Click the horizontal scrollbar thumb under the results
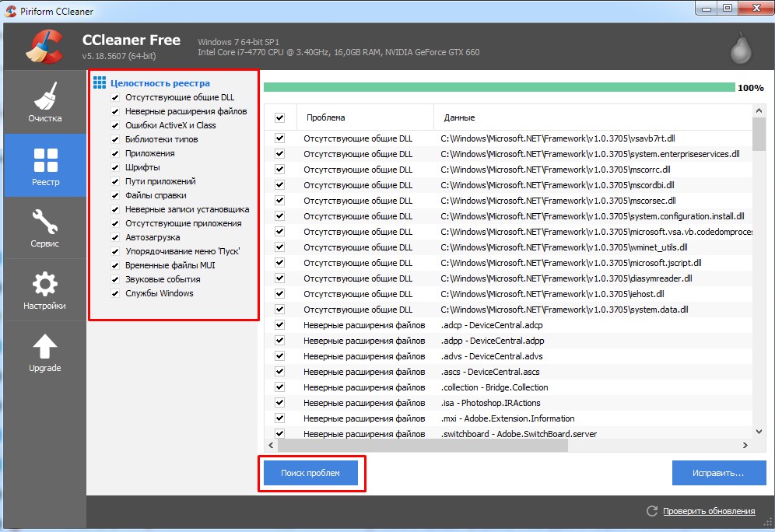Screen dimensions: 775x532 (423, 445)
